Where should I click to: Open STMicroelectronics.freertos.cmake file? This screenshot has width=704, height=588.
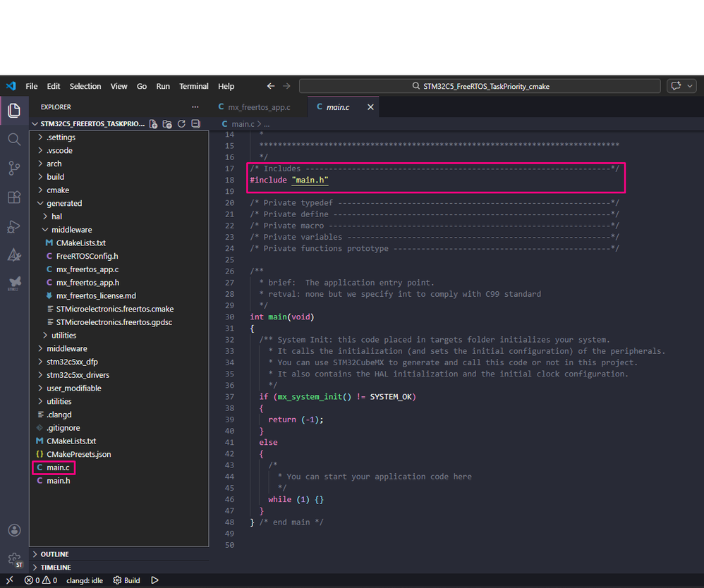[x=119, y=309]
